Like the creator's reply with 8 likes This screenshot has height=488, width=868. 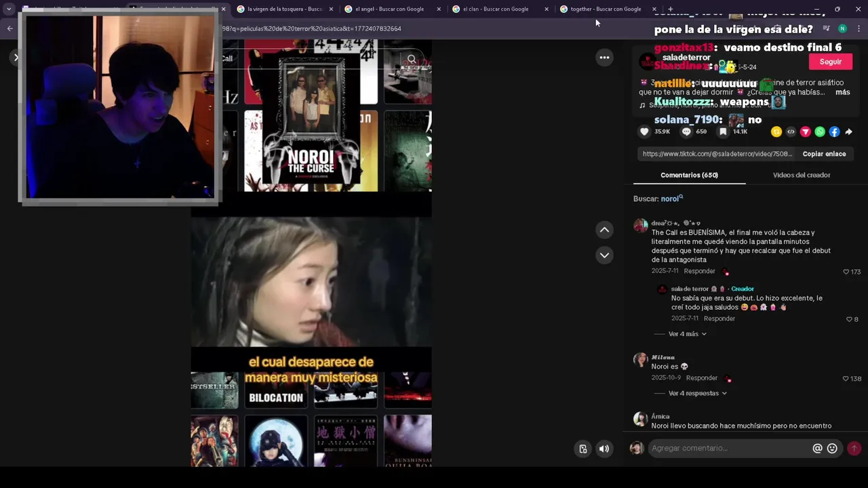click(x=849, y=319)
